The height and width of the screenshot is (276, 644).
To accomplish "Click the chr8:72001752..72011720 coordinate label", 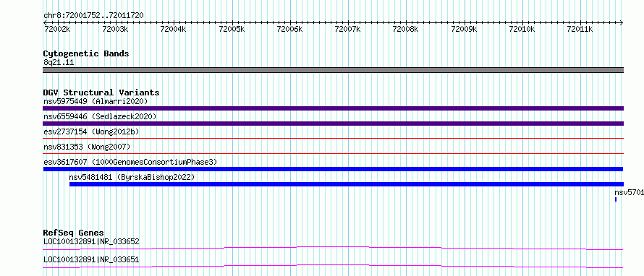I will coord(93,16).
